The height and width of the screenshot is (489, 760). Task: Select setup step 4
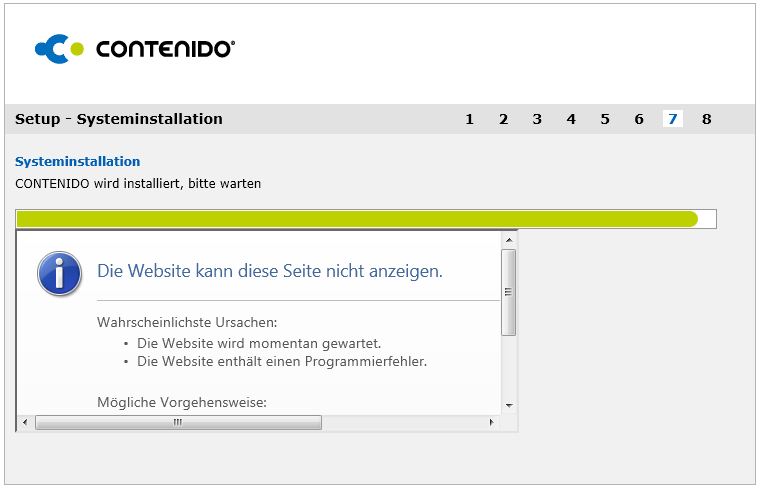pyautogui.click(x=571, y=119)
